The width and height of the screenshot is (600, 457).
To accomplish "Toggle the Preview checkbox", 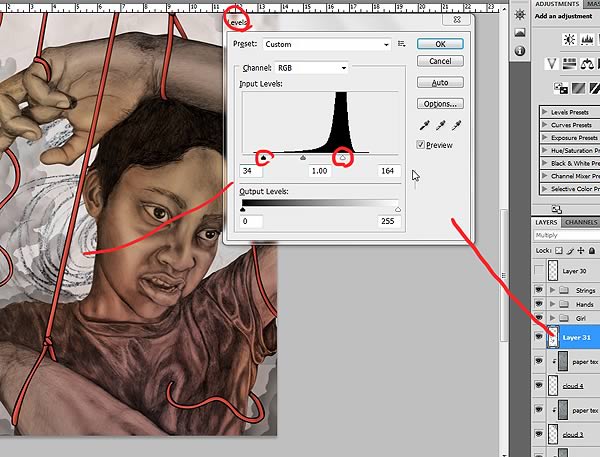I will 421,145.
